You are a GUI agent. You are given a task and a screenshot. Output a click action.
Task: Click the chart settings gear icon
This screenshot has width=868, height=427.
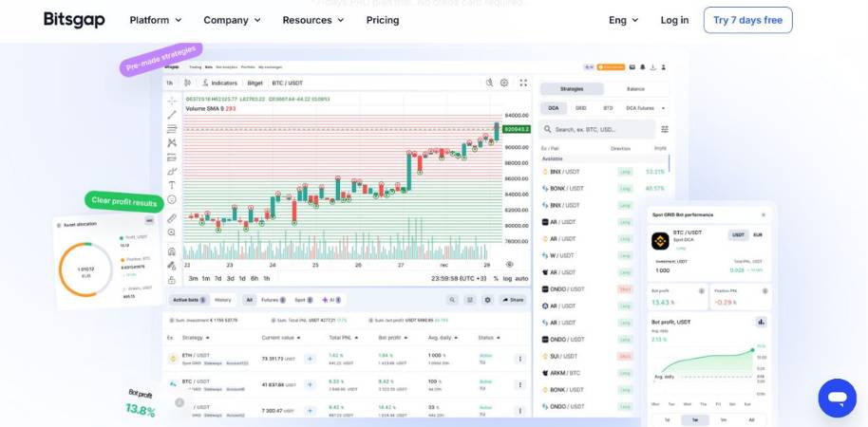click(504, 83)
